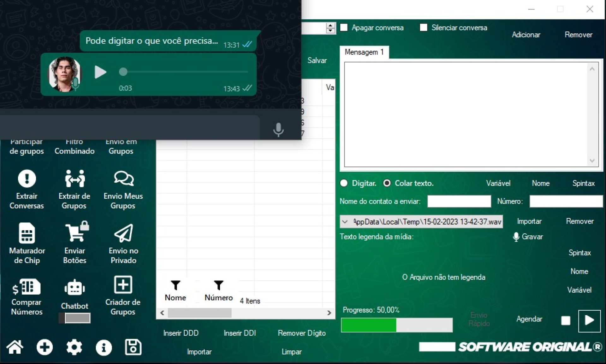Screen dimensions: 606x364
Task: Click the Home icon in bottom bar
Action: (x=15, y=347)
